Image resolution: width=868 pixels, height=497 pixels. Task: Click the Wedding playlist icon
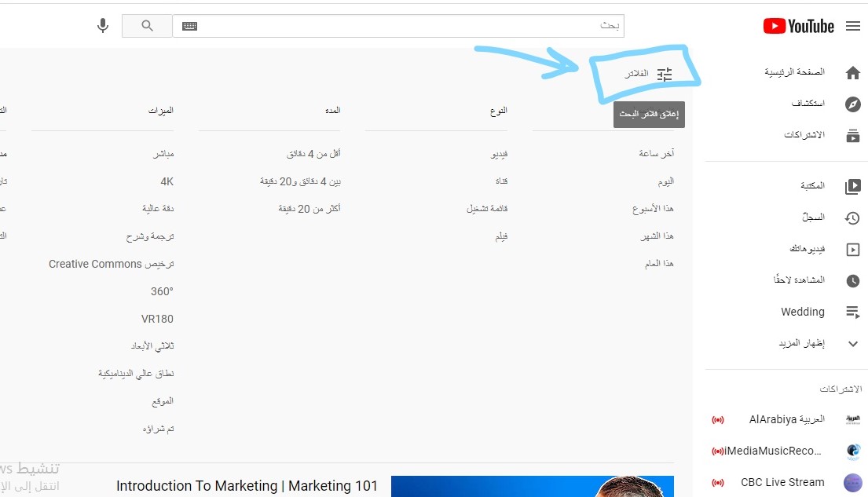tap(852, 312)
